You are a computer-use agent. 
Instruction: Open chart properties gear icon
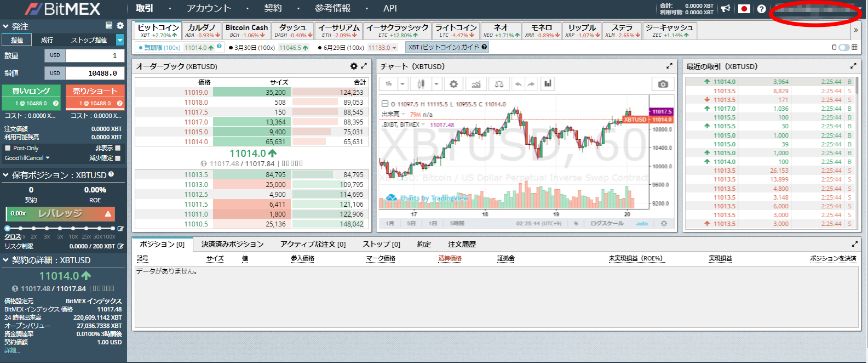[x=453, y=84]
